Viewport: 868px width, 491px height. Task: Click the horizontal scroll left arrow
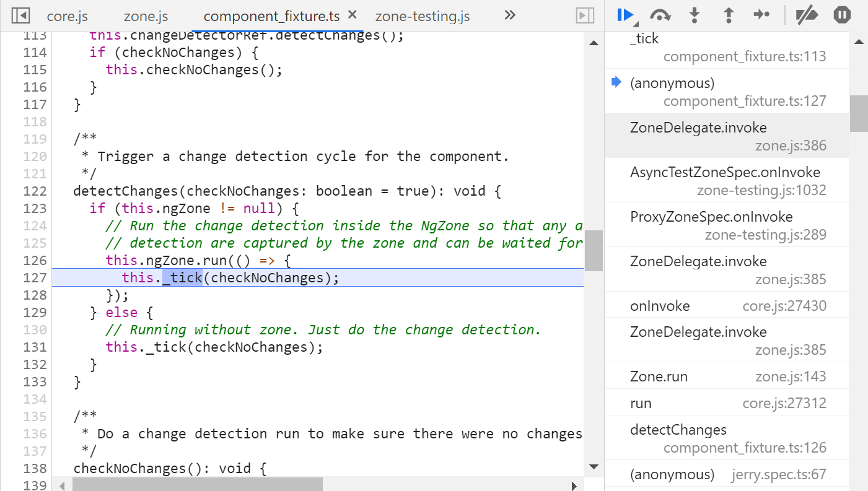point(61,485)
